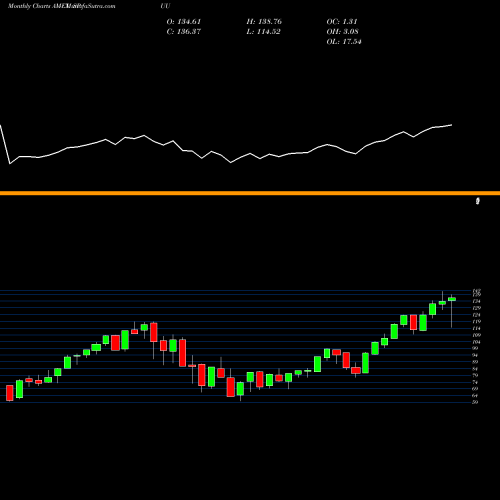
Task: Click the most recent candlestick with the long lower wick
Action: click(452, 311)
